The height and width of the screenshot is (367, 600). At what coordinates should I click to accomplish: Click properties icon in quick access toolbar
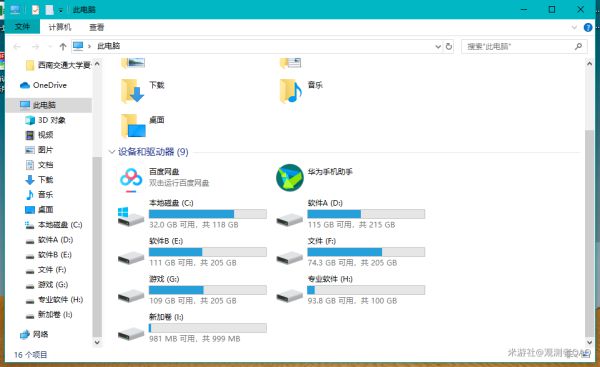35,10
